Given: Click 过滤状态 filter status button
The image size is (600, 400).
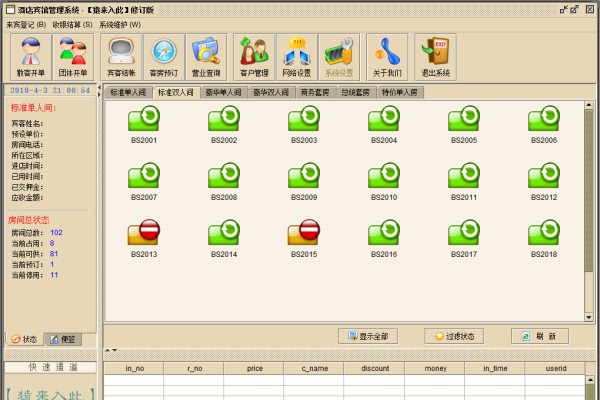Looking at the screenshot, I should point(454,336).
